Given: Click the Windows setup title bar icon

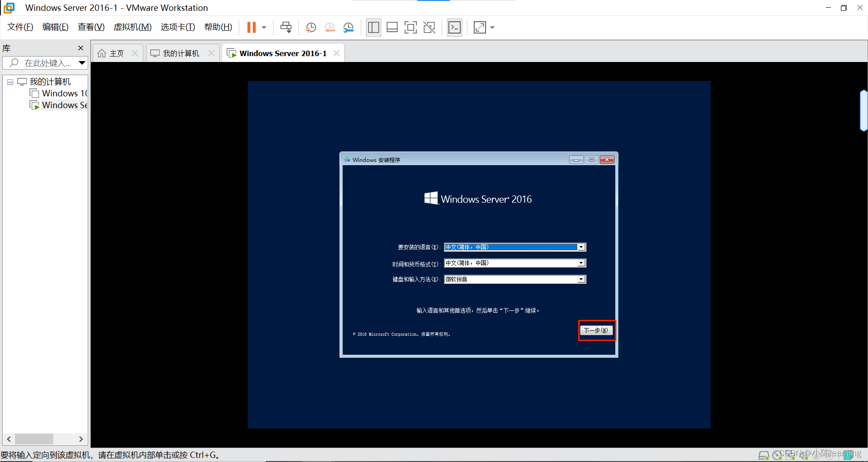Looking at the screenshot, I should coord(347,159).
